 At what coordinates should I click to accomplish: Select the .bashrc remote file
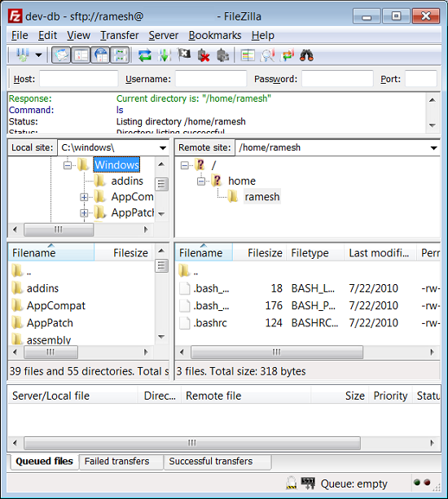coord(307,322)
